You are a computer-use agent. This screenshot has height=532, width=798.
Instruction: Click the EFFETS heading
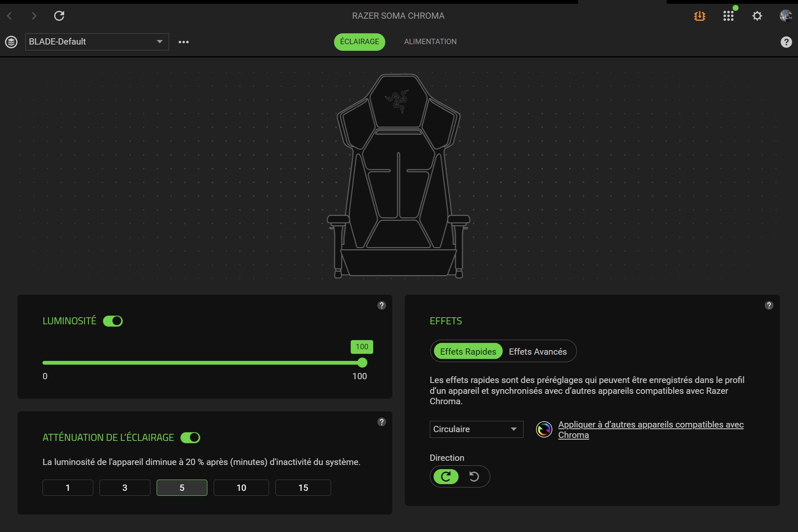[446, 321]
